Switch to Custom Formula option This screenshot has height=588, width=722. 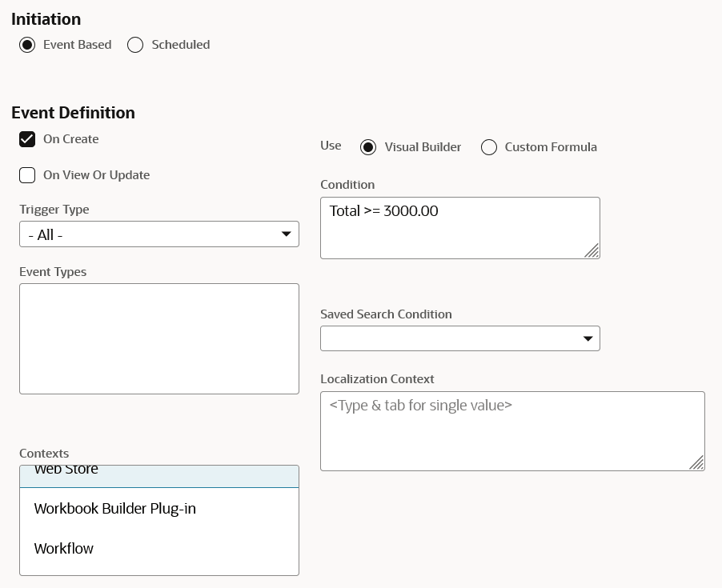488,147
